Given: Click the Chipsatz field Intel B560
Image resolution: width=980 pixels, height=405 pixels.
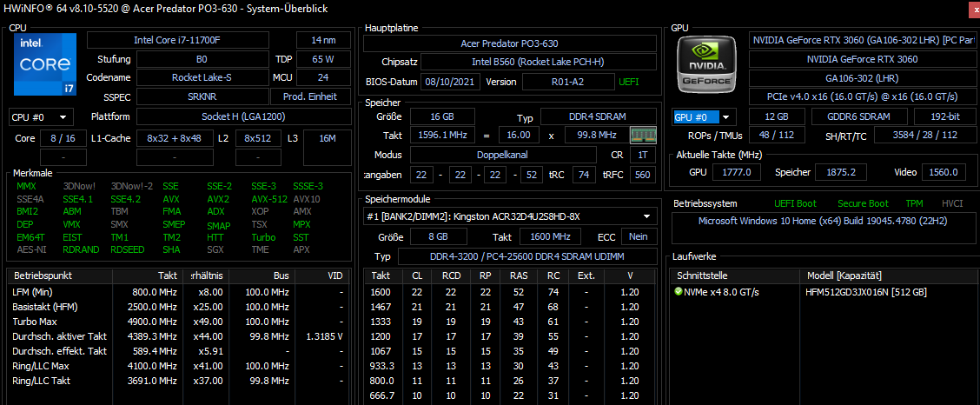Looking at the screenshot, I should click(538, 62).
